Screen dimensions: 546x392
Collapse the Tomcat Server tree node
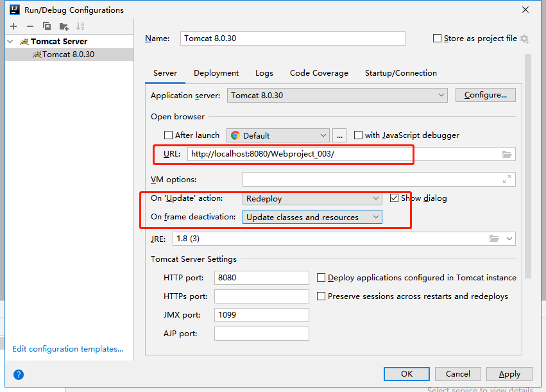pyautogui.click(x=10, y=42)
